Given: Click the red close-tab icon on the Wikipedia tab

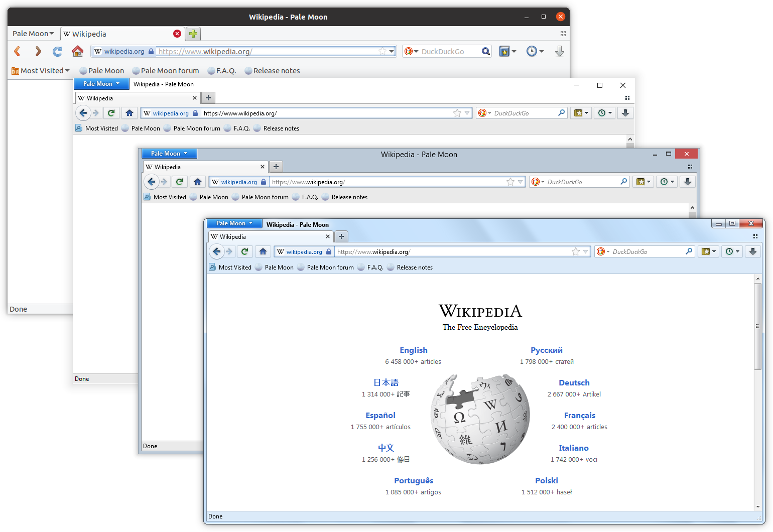Looking at the screenshot, I should [177, 34].
